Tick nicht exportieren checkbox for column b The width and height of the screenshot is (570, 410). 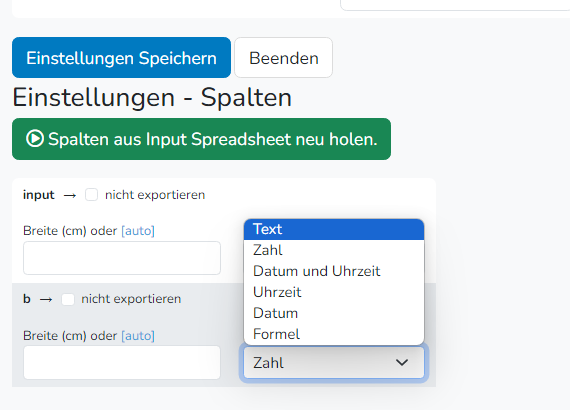68,299
